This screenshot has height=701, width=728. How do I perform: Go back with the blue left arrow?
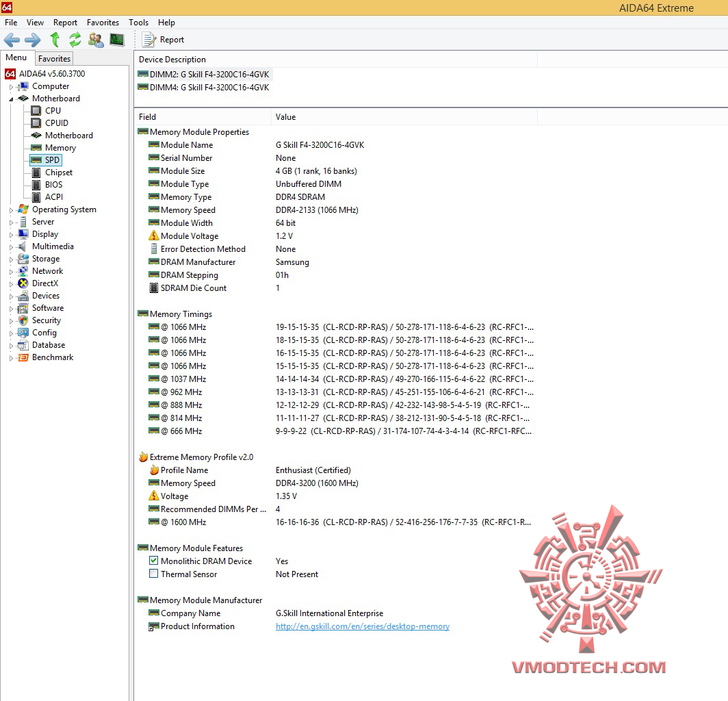(12, 40)
